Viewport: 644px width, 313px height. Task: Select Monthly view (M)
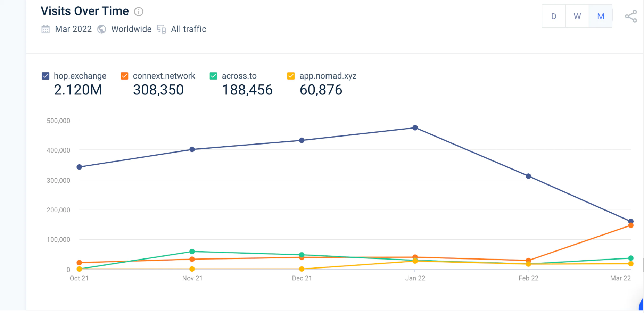tap(601, 16)
